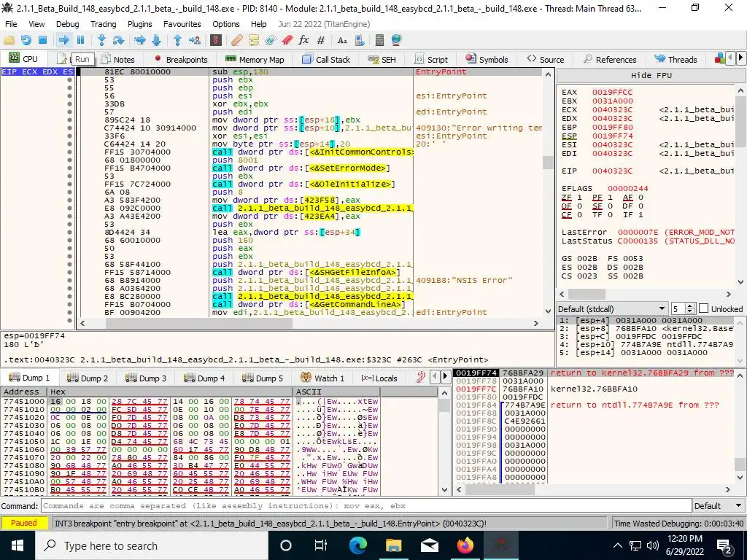
Task: Select the EAX register value 0019FFCC
Action: [x=612, y=93]
